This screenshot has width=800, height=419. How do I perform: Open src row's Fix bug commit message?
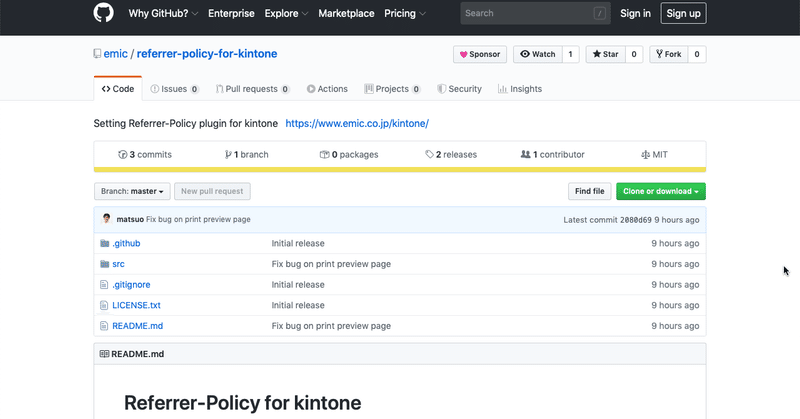331,264
